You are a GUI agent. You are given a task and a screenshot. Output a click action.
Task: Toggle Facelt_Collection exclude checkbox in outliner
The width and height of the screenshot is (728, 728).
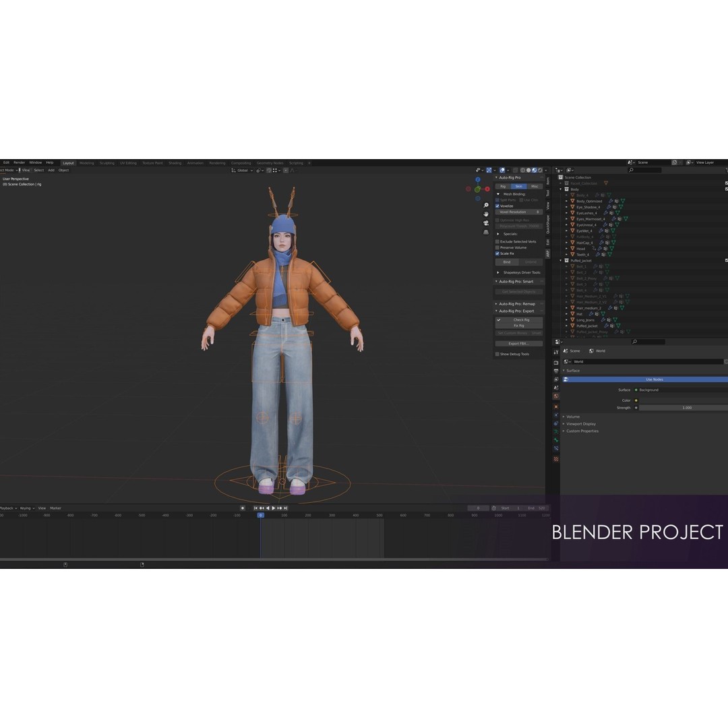click(x=726, y=183)
